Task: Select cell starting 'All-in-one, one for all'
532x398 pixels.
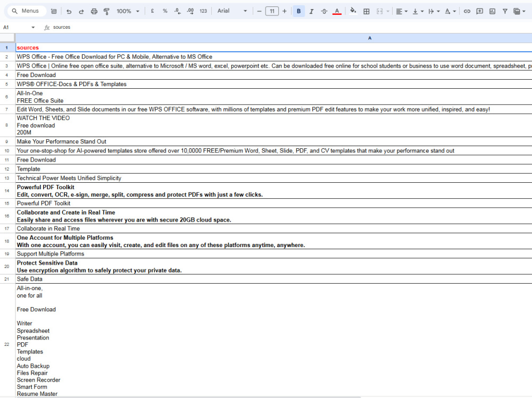Action: pyautogui.click(x=273, y=341)
